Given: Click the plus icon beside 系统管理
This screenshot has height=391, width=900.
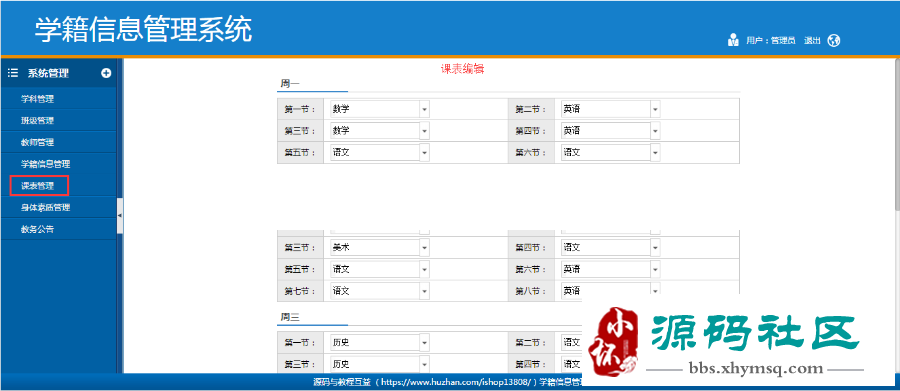Looking at the screenshot, I should (x=106, y=73).
